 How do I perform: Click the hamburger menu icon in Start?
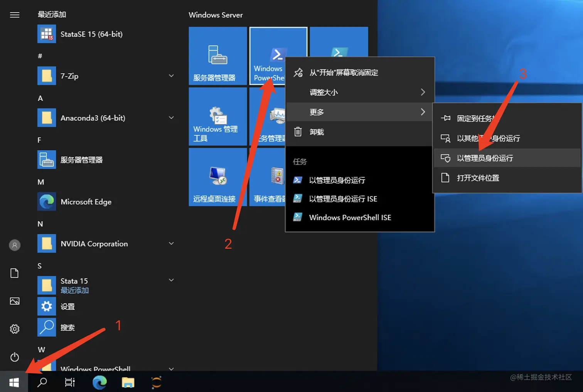tap(15, 15)
